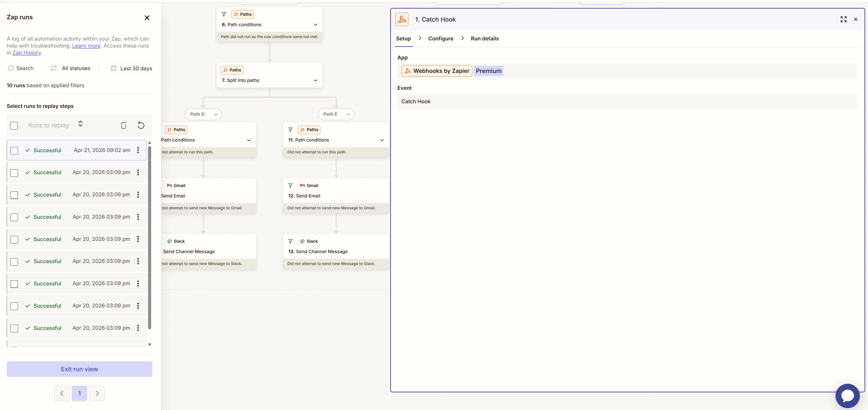
Task: Switch to the Configure tab
Action: tap(440, 39)
